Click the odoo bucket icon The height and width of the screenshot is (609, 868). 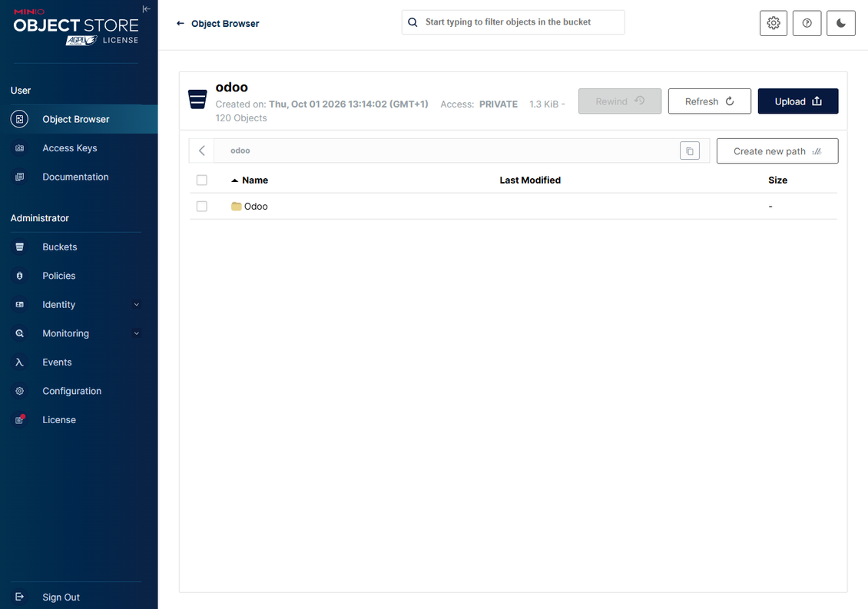point(197,100)
